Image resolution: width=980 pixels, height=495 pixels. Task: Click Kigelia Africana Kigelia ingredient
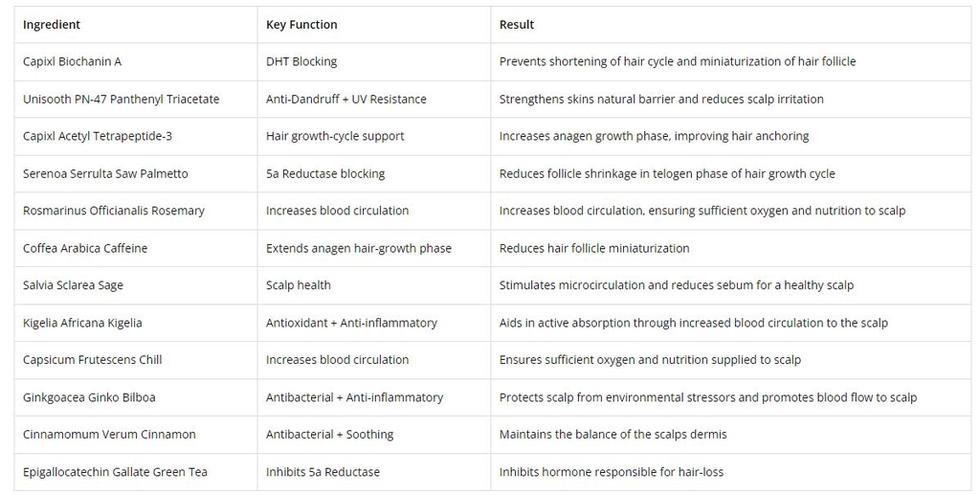pyautogui.click(x=82, y=324)
